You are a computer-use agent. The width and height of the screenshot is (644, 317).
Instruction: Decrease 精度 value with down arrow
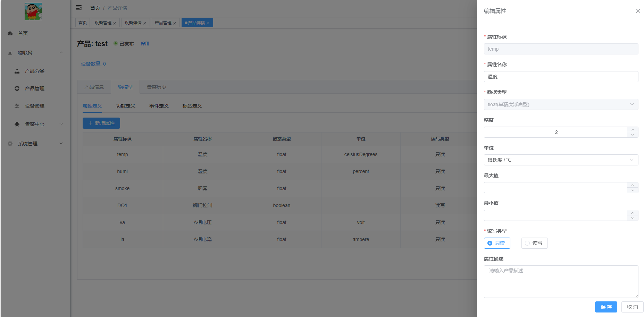(x=633, y=135)
